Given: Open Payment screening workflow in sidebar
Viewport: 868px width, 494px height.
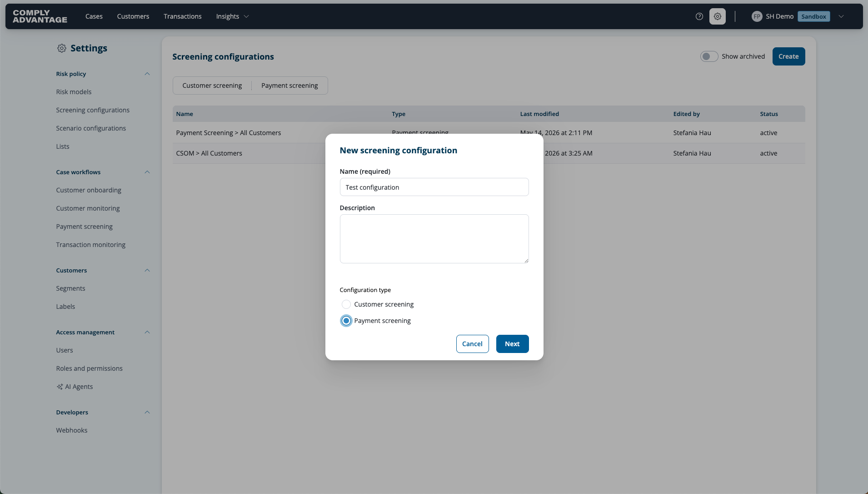Looking at the screenshot, I should [84, 227].
